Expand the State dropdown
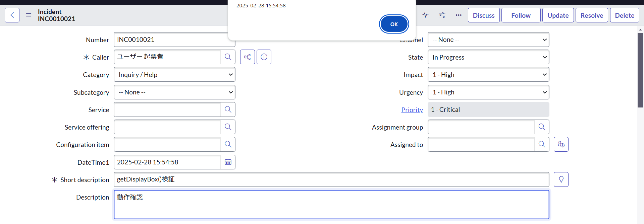The image size is (644, 224). pos(488,57)
